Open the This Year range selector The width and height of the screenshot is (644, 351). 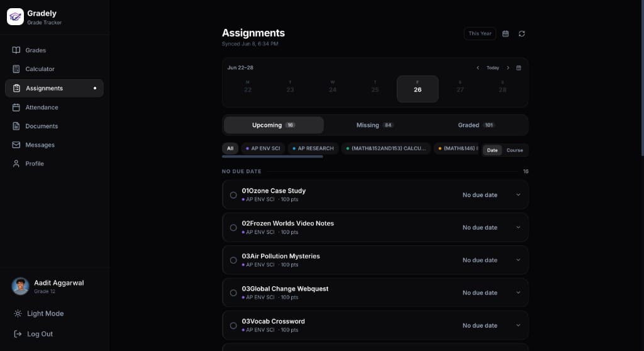pos(480,34)
